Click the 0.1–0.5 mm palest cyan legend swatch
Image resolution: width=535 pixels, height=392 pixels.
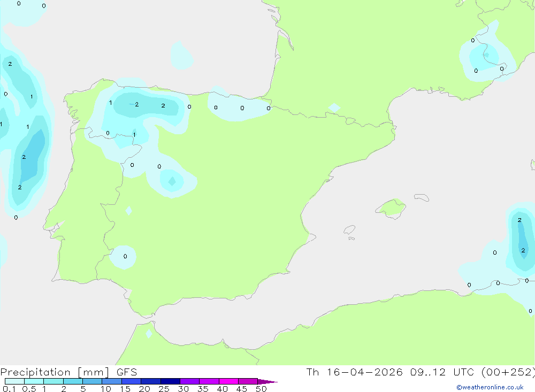[14, 381]
